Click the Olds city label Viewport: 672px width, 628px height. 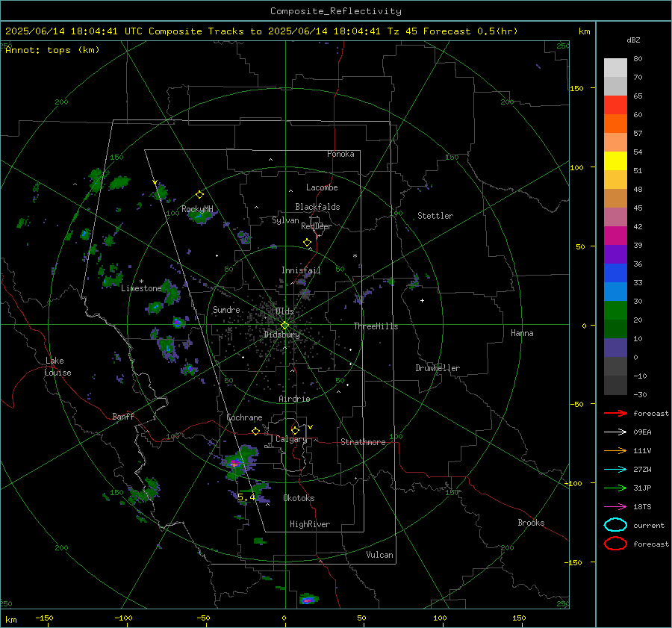coord(284,311)
